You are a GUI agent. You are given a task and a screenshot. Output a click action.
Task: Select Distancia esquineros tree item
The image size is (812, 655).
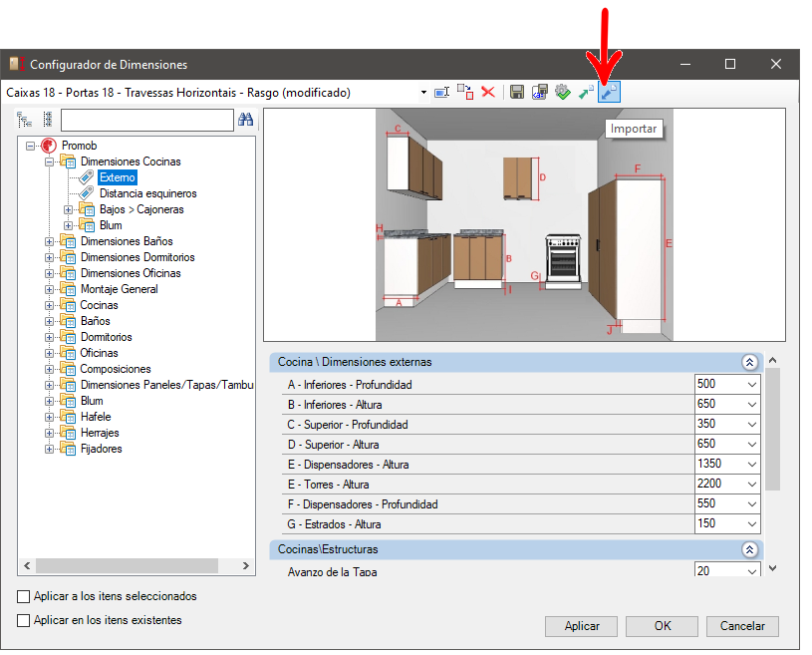148,193
